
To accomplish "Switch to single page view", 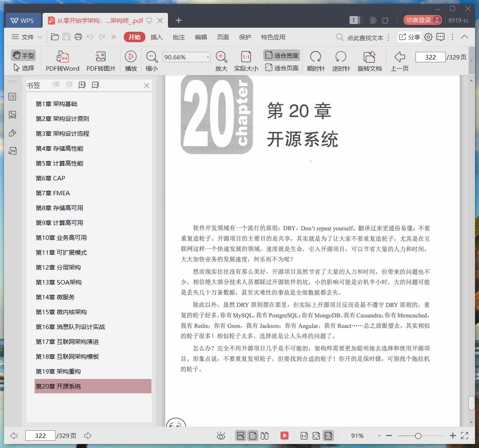I will [x=253, y=436].
